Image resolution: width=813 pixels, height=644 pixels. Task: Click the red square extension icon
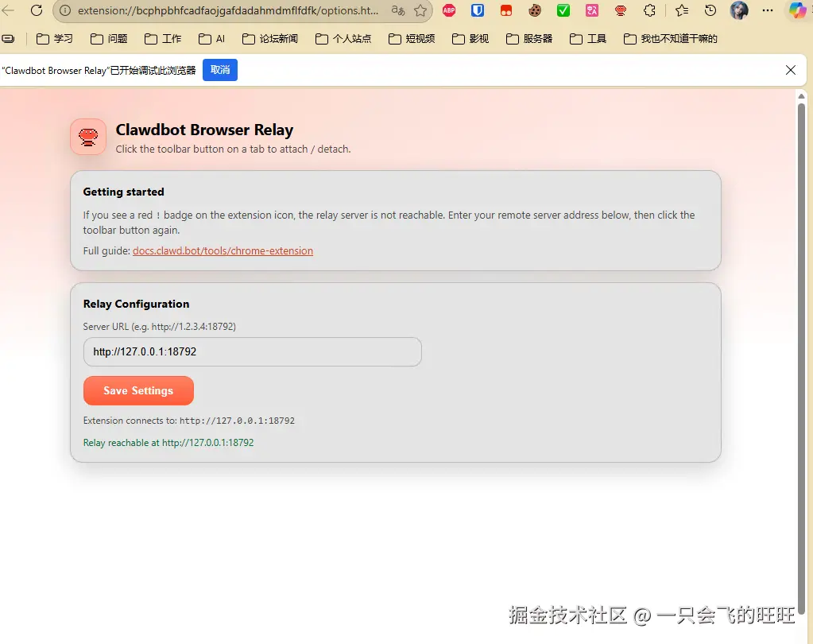tap(506, 10)
